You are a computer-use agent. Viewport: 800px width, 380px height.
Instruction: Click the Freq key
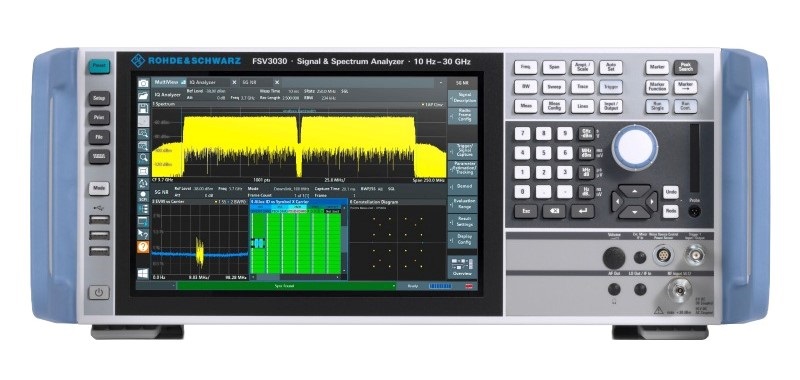[x=526, y=67]
